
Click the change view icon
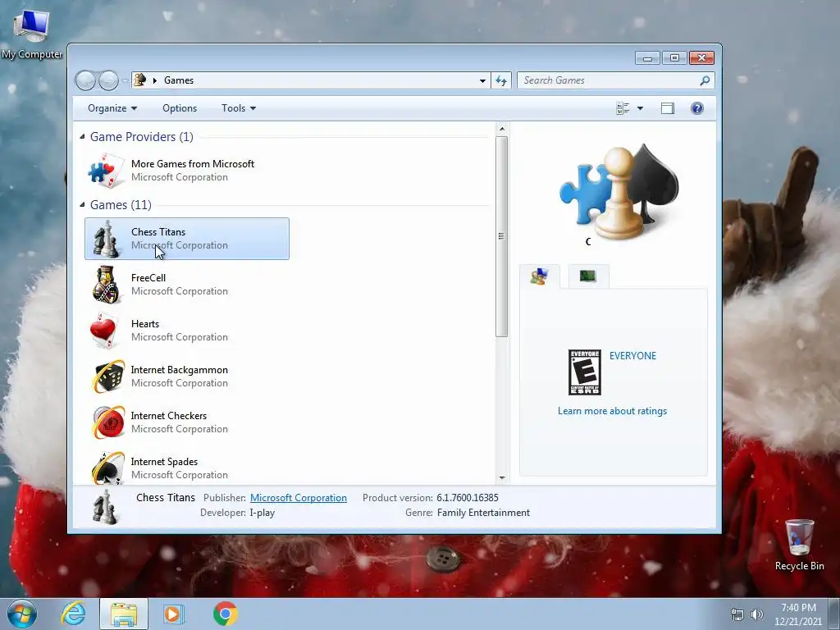[x=623, y=108]
